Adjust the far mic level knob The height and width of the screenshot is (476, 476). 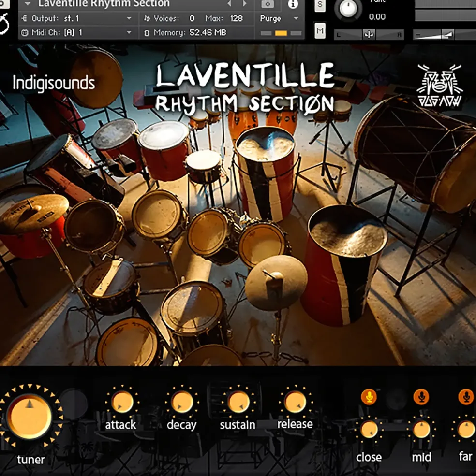click(x=466, y=430)
